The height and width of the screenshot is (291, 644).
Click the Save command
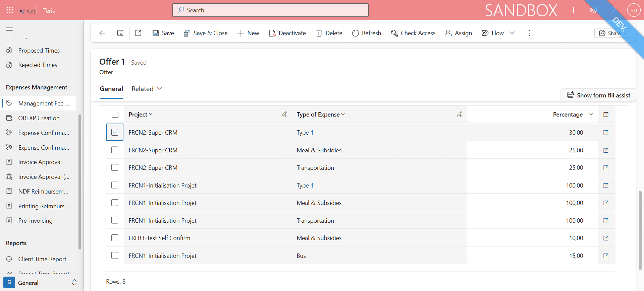point(163,33)
